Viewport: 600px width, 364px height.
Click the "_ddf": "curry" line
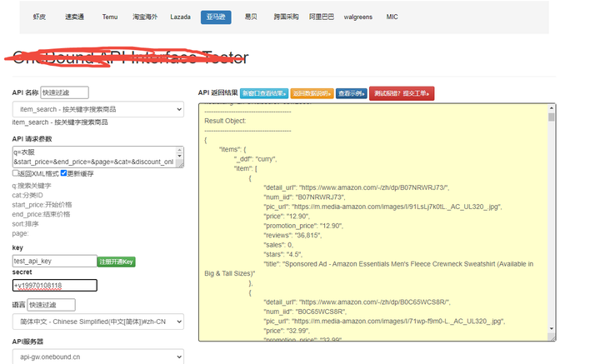pos(255,158)
